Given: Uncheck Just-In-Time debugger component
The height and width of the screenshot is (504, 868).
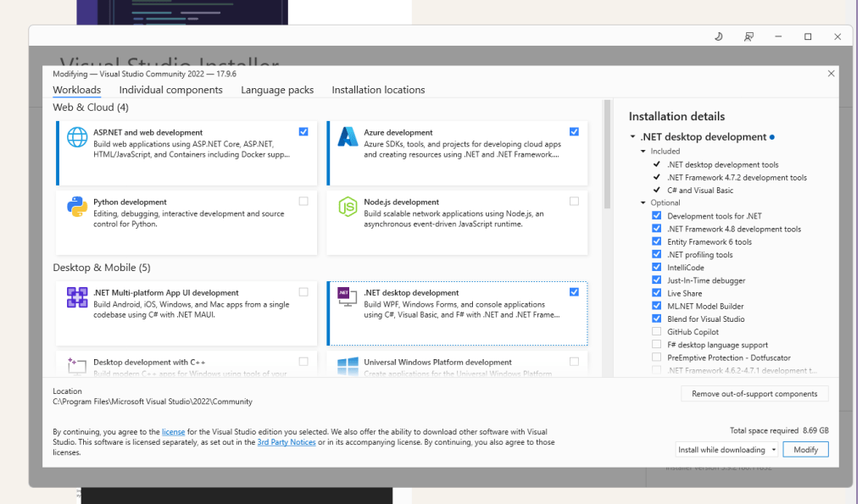Looking at the screenshot, I should click(657, 280).
